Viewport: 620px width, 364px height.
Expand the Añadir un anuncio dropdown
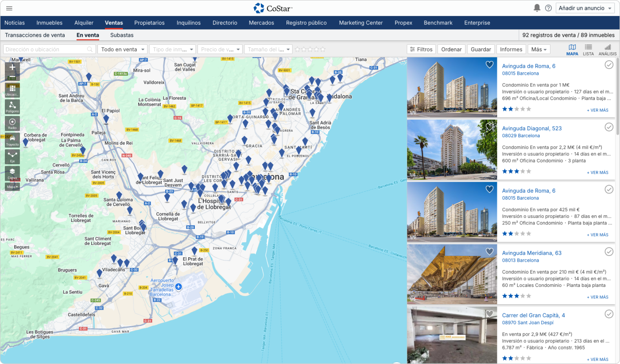point(585,8)
